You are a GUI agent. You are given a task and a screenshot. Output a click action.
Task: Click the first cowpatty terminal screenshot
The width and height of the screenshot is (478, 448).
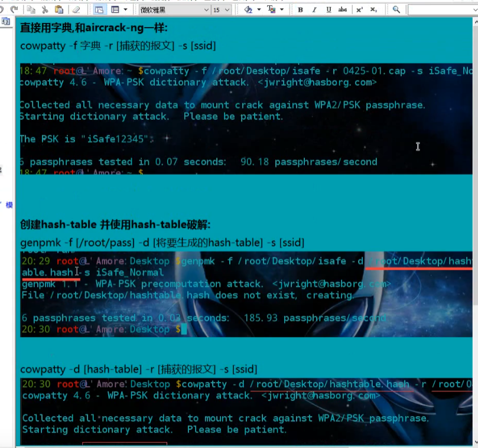pyautogui.click(x=246, y=119)
